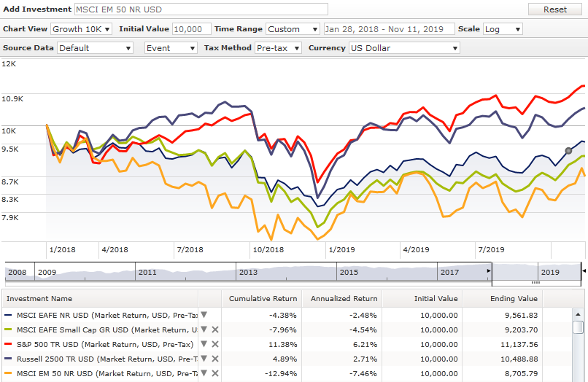
Task: Click the table vertical scrollbar thumb
Action: click(578, 327)
